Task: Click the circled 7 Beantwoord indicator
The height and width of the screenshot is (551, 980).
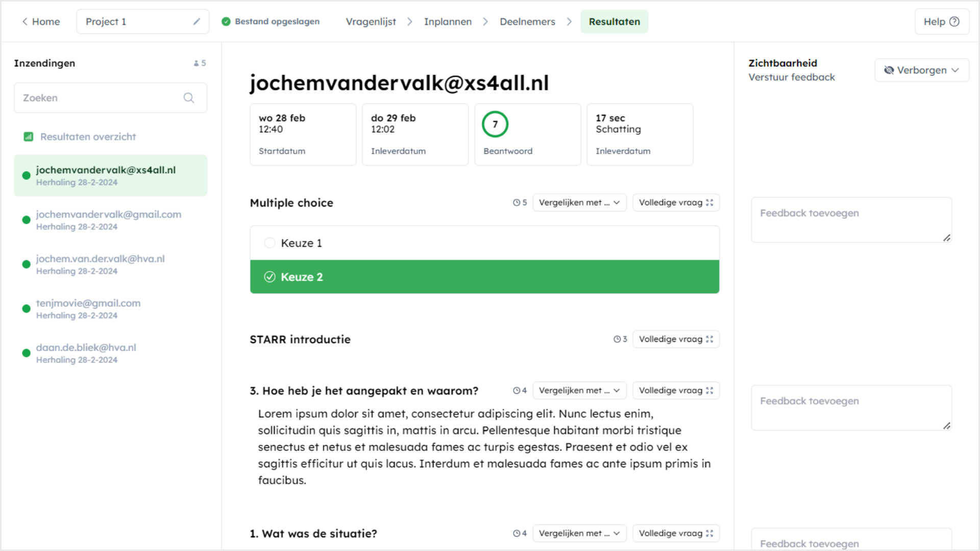Action: [x=495, y=124]
